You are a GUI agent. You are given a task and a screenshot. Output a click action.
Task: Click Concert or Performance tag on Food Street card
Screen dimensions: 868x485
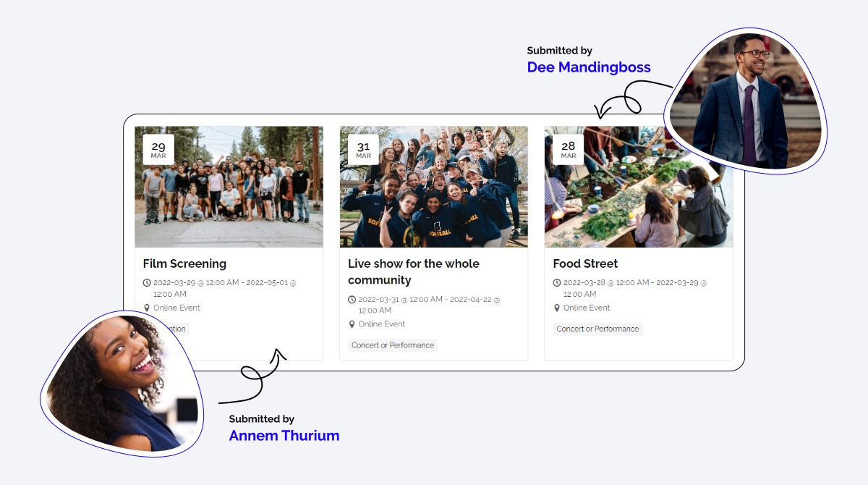coord(597,329)
